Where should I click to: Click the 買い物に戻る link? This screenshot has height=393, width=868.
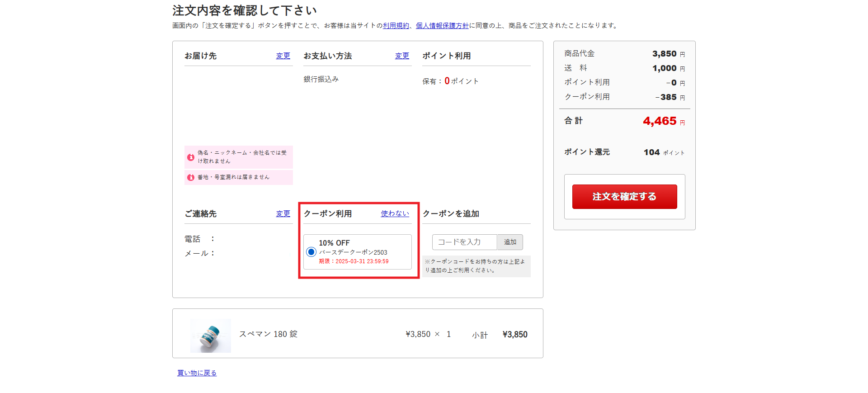[197, 373]
